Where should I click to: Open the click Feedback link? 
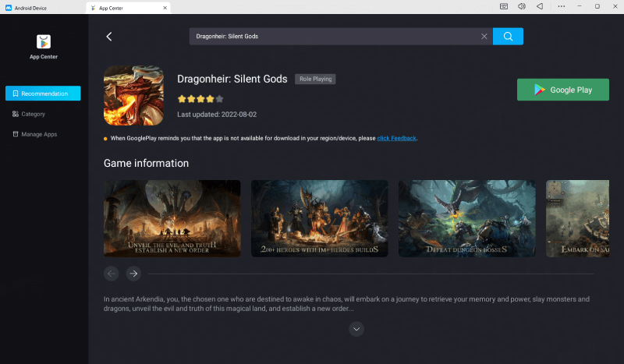point(396,139)
